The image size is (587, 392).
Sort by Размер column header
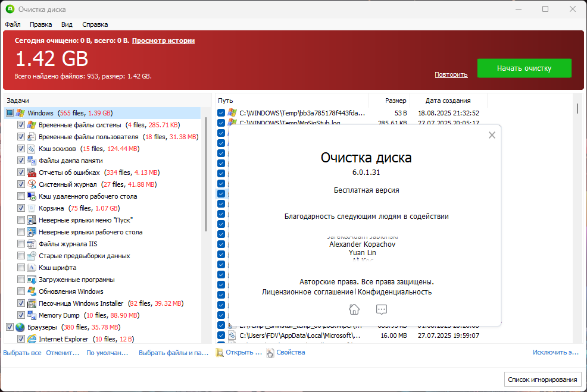click(389, 101)
